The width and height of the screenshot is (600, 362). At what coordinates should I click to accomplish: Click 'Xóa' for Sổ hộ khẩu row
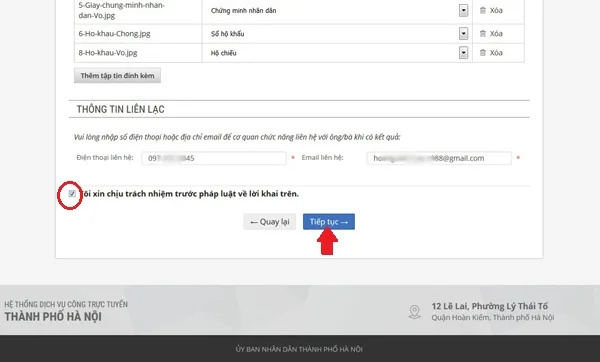pyautogui.click(x=496, y=34)
